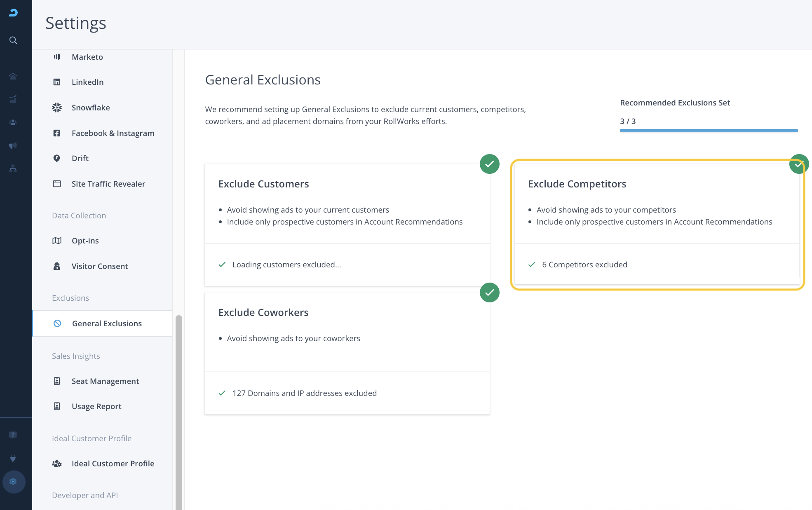Open the settings gear icon at bottom
The height and width of the screenshot is (510, 812).
[x=13, y=482]
